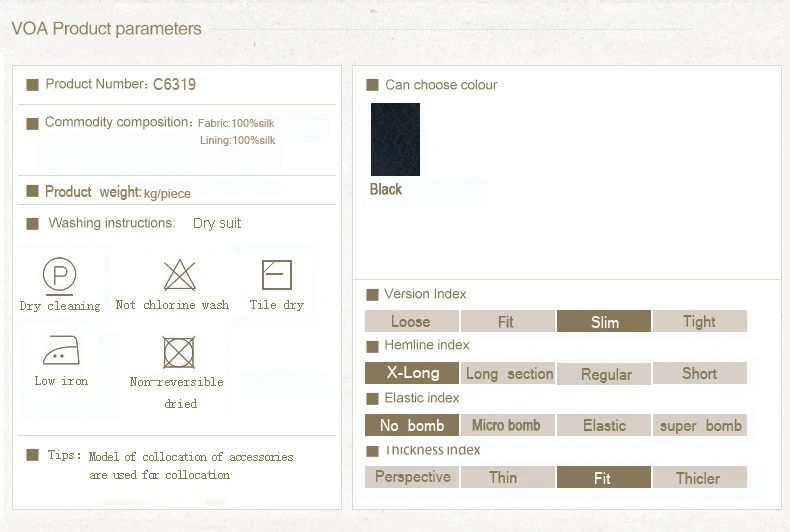The height and width of the screenshot is (532, 790).
Task: Click the Dry cleaning circled P icon
Action: click(x=59, y=276)
